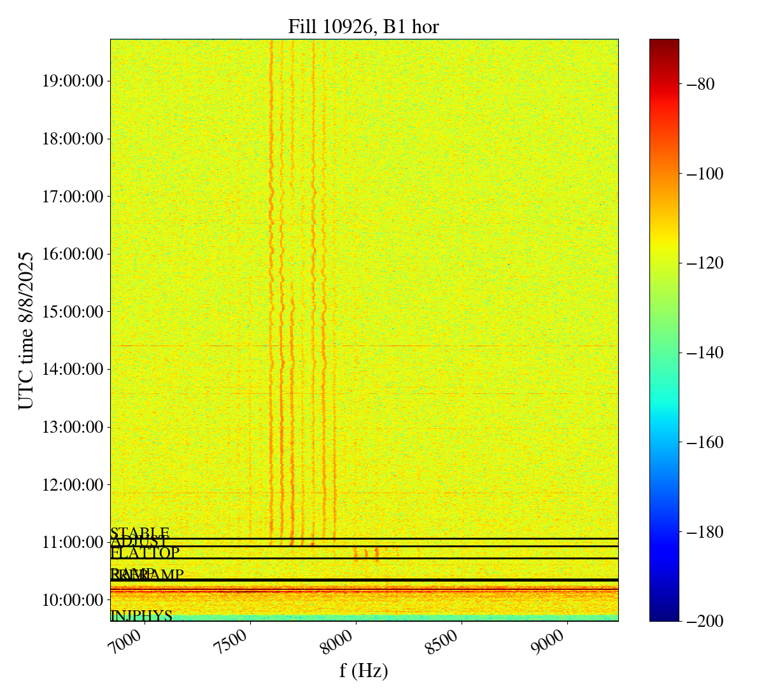Viewport: 764px width, 700px height.
Task: Click the 19:00:00 time tick label
Action: [x=73, y=81]
